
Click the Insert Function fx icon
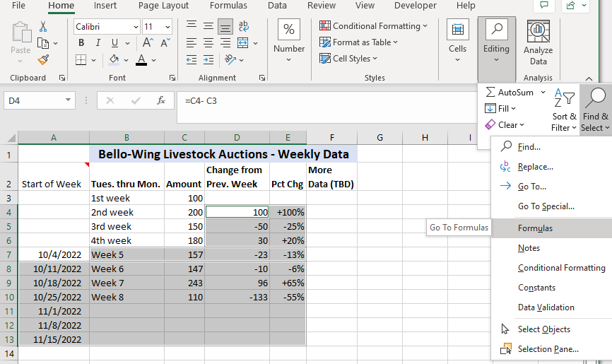(161, 101)
